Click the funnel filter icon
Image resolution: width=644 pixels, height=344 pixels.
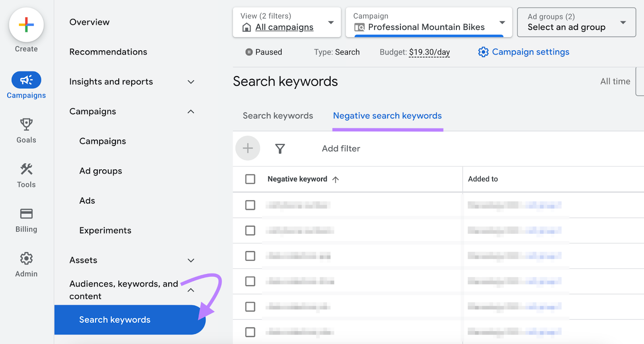tap(280, 149)
